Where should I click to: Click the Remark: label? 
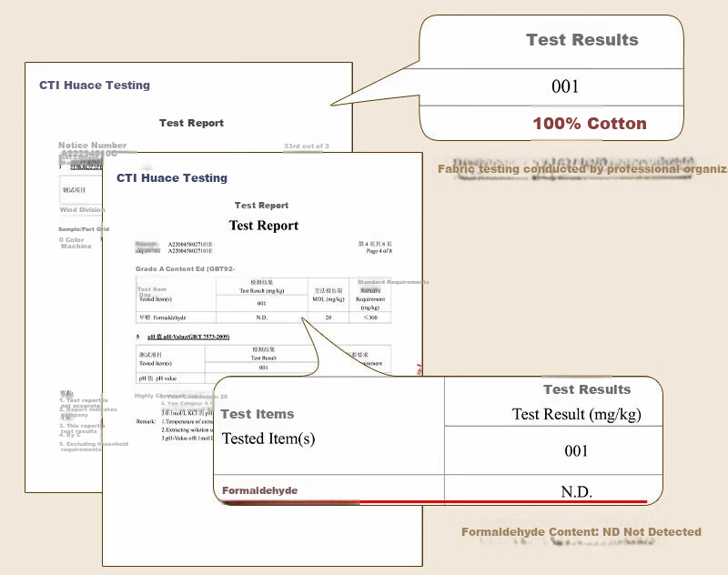pos(146,421)
